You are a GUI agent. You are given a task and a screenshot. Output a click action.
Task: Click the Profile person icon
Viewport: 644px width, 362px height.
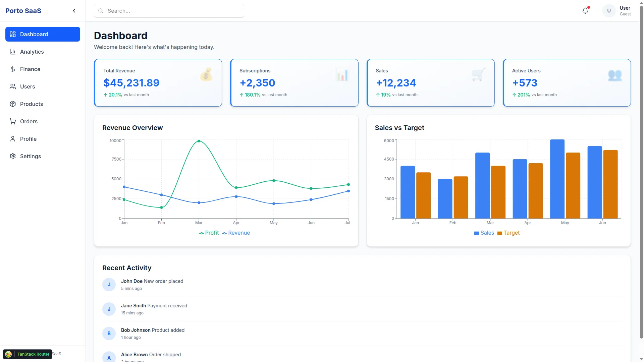[13, 139]
